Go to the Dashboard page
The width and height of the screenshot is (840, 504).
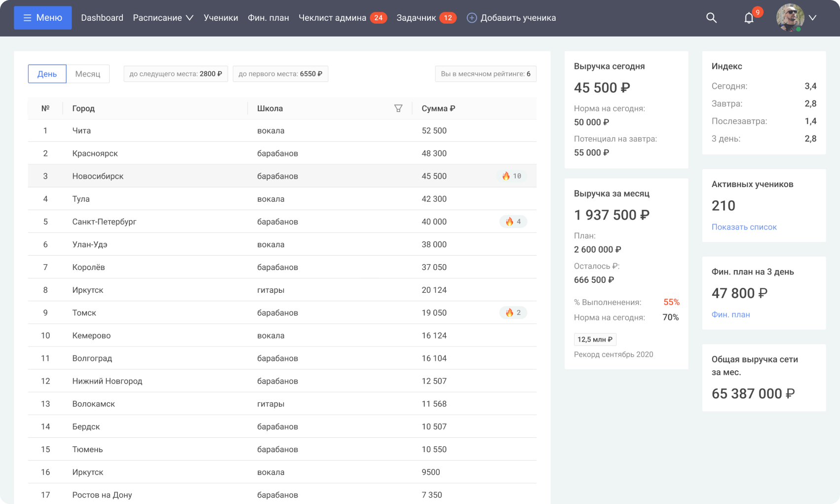(x=102, y=18)
